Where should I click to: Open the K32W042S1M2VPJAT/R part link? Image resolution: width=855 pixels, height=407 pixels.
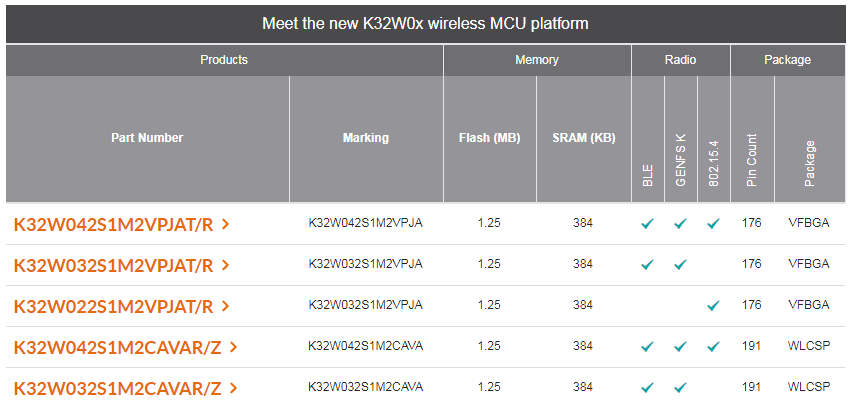pyautogui.click(x=113, y=225)
